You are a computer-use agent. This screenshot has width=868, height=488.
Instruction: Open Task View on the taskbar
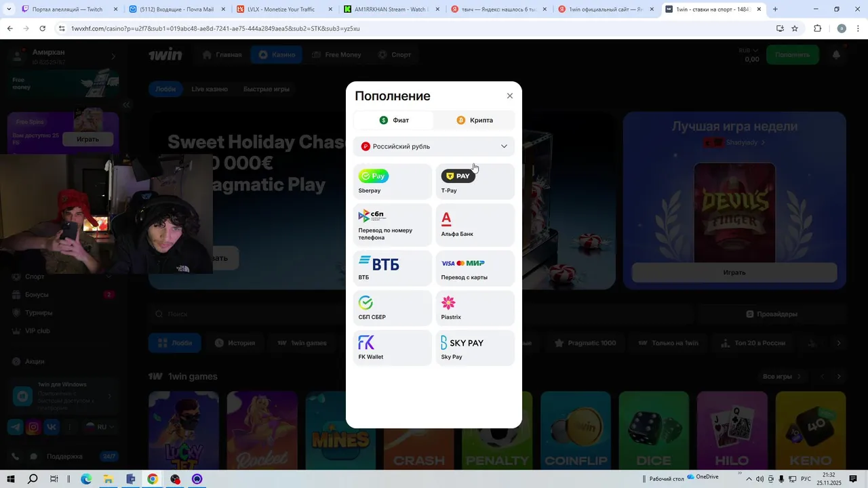(x=54, y=479)
